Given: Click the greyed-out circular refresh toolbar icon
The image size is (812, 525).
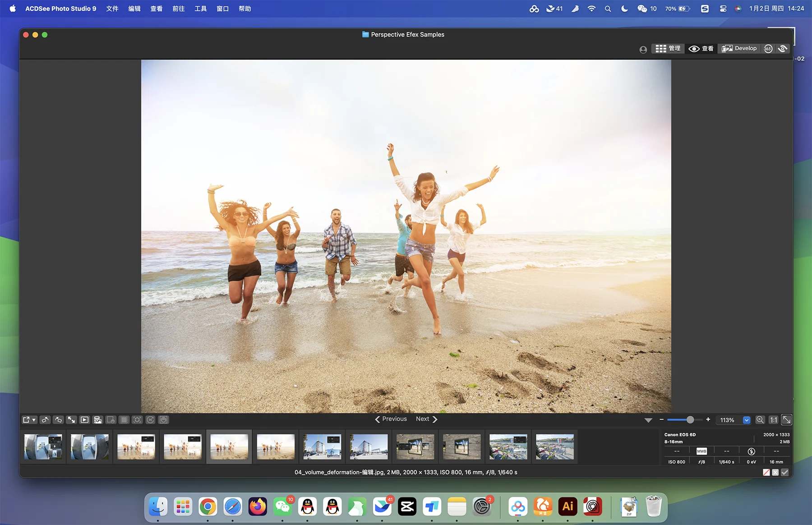Looking at the screenshot, I should [x=150, y=420].
